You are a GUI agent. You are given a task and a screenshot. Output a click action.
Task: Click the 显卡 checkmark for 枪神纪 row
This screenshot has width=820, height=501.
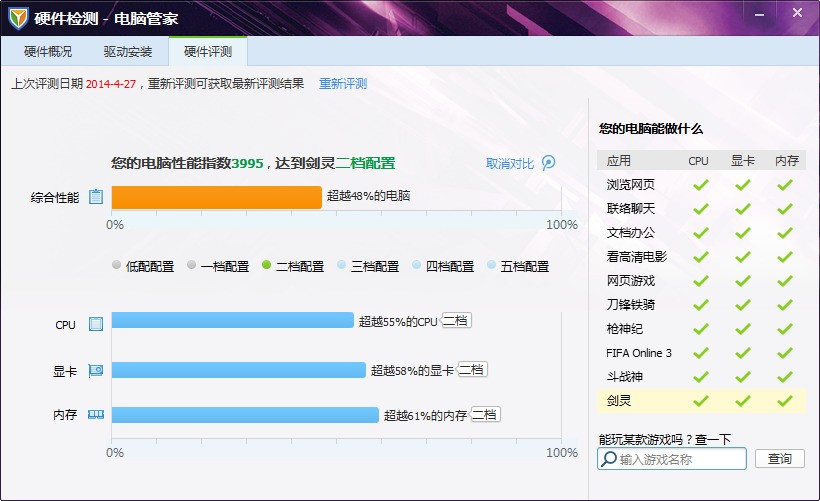point(743,329)
